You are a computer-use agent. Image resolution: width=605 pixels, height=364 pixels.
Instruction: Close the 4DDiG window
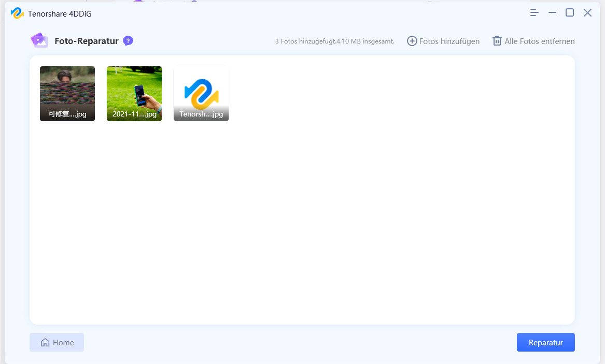[x=587, y=13]
